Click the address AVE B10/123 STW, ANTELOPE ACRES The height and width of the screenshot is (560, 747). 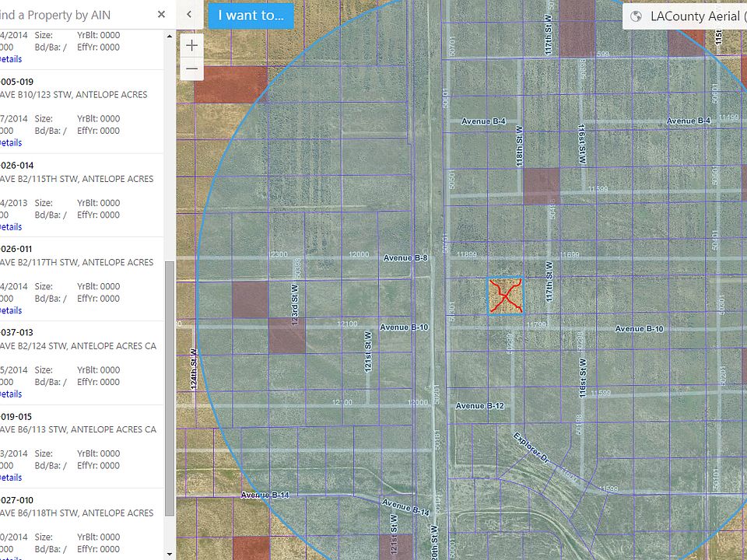[73, 95]
